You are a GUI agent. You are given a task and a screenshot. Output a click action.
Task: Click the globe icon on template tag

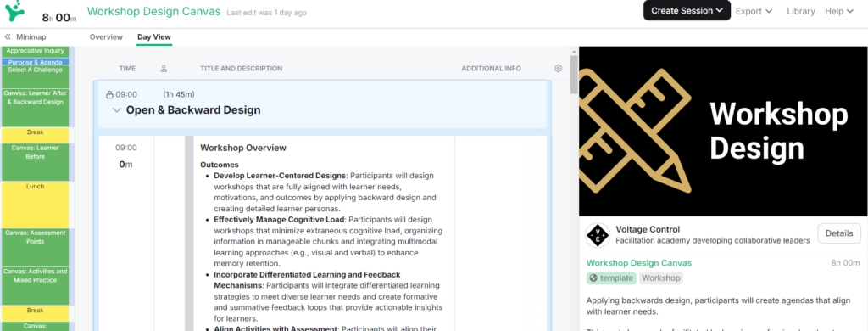click(594, 278)
